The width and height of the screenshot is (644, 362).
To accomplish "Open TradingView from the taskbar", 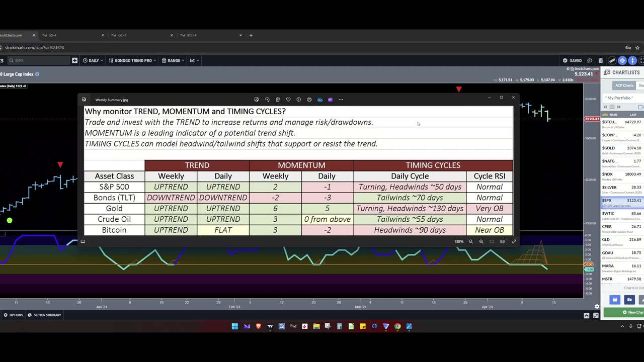I will click(270, 326).
